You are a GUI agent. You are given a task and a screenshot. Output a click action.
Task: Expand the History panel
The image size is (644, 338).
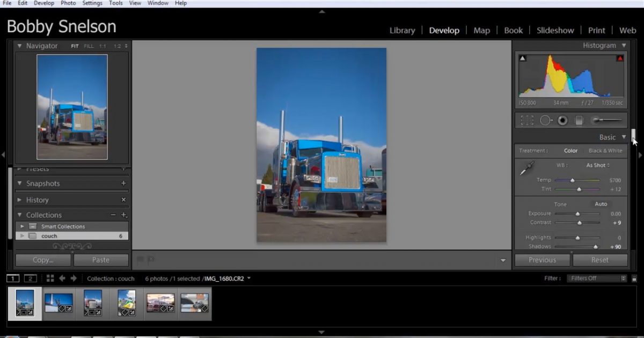click(x=37, y=200)
